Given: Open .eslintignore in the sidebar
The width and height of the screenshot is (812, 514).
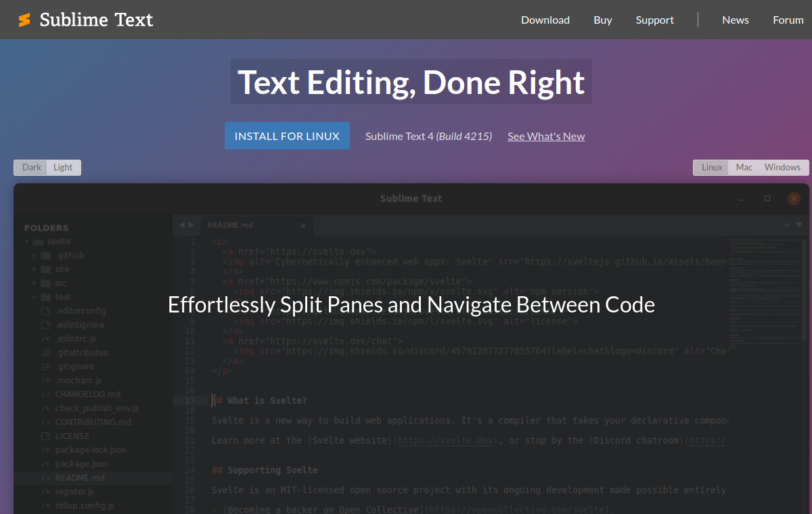Looking at the screenshot, I should (x=80, y=325).
